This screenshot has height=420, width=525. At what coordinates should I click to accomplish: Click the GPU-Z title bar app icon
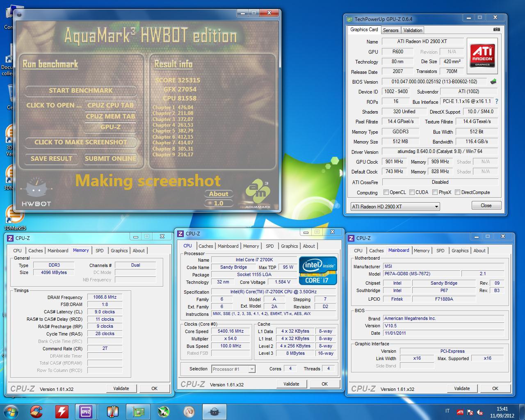tap(349, 19)
